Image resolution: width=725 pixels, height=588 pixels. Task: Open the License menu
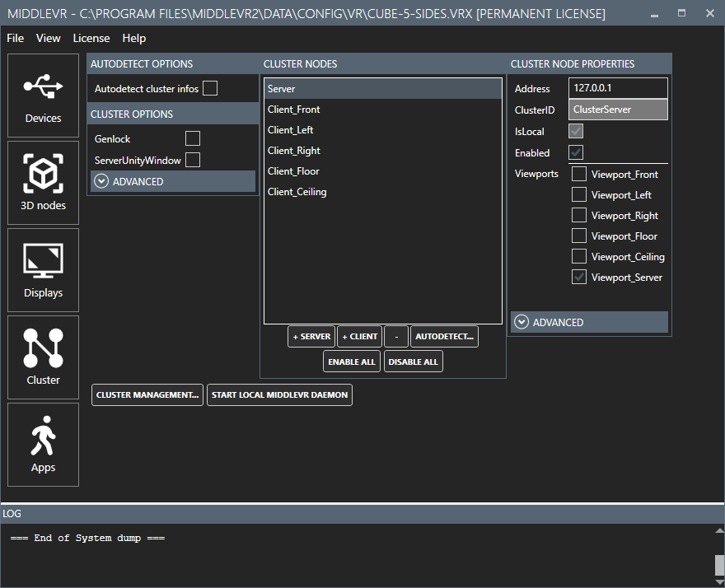(x=91, y=39)
